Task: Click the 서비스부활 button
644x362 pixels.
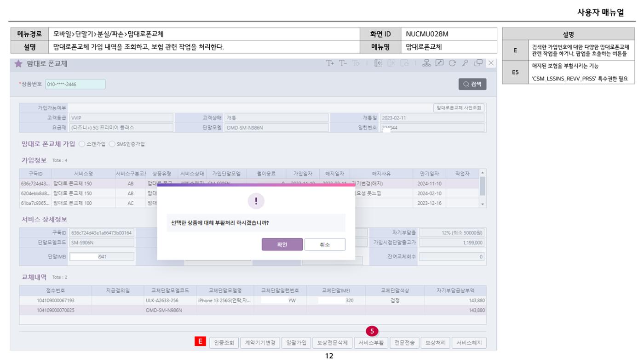Action: click(372, 342)
